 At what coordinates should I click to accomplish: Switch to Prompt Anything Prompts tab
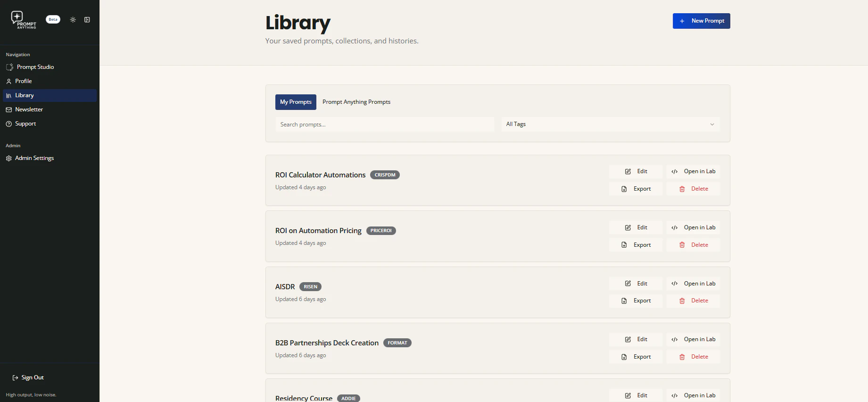coord(356,102)
